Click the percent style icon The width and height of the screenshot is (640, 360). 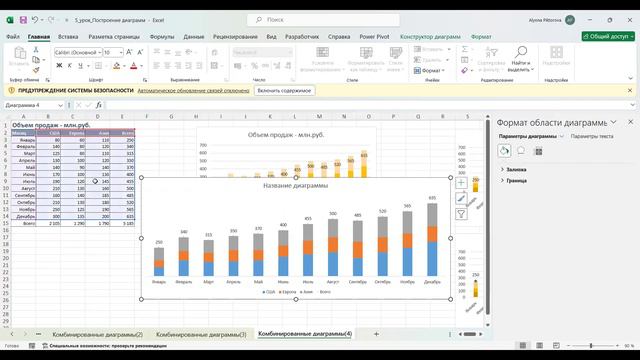254,66
